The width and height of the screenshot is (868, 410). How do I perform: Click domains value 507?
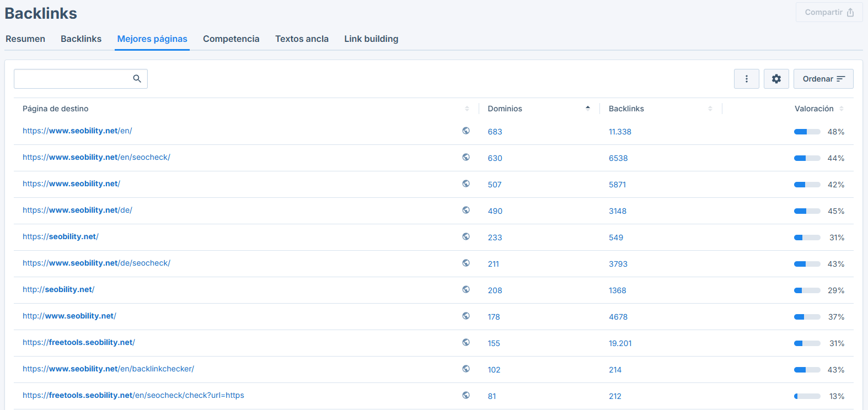[495, 185]
